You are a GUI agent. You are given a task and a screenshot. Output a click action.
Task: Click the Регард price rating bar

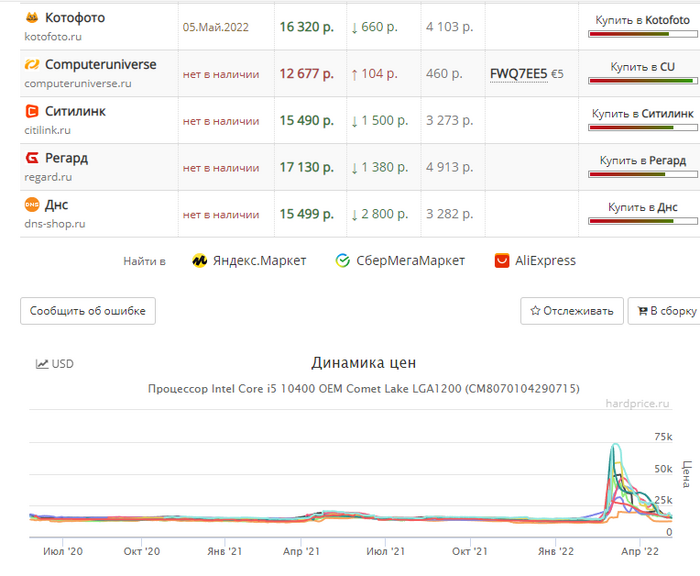tap(642, 174)
